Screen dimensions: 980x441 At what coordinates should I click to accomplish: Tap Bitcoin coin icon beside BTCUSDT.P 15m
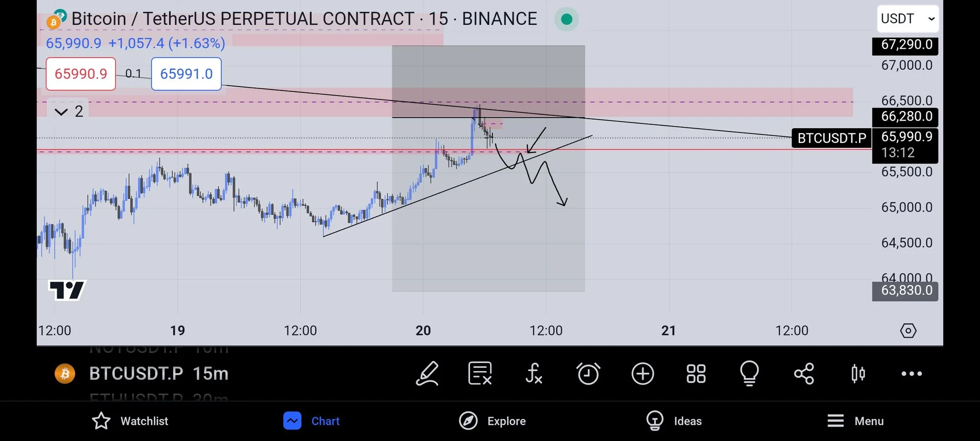point(65,374)
